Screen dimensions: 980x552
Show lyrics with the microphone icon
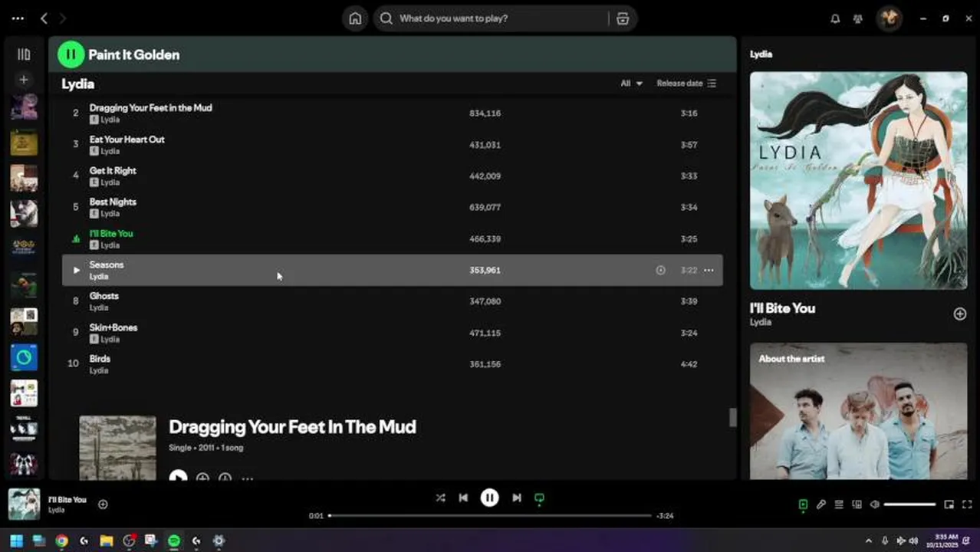click(x=821, y=504)
